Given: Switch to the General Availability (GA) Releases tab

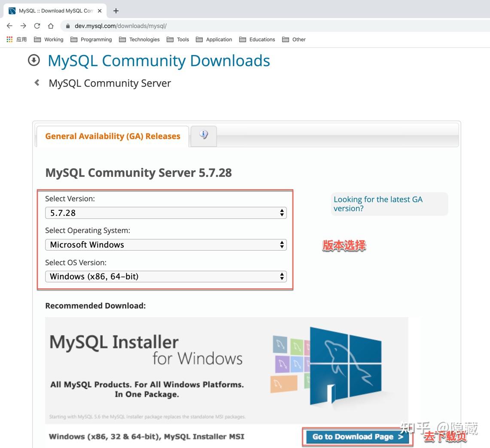Looking at the screenshot, I should (x=113, y=136).
